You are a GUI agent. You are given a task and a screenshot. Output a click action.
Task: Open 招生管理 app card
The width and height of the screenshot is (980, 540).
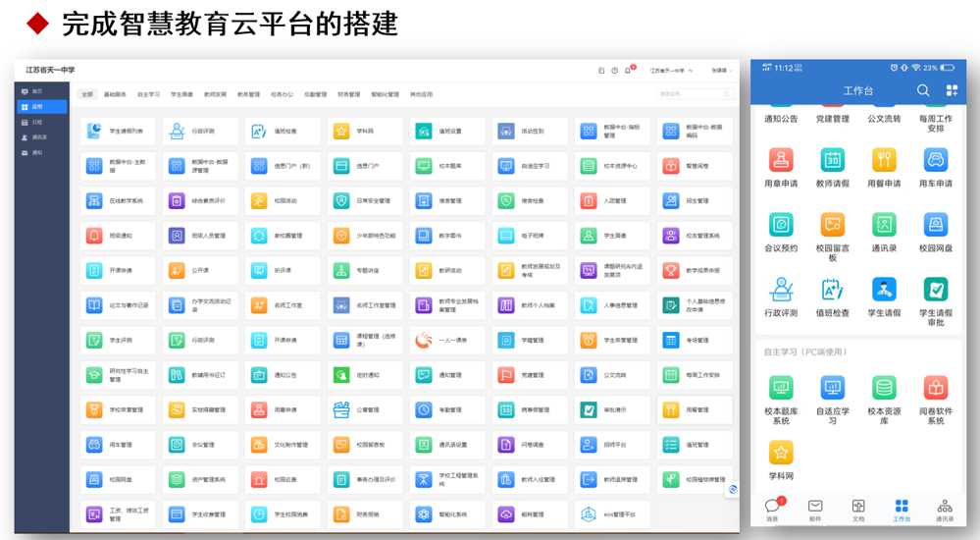point(695,201)
